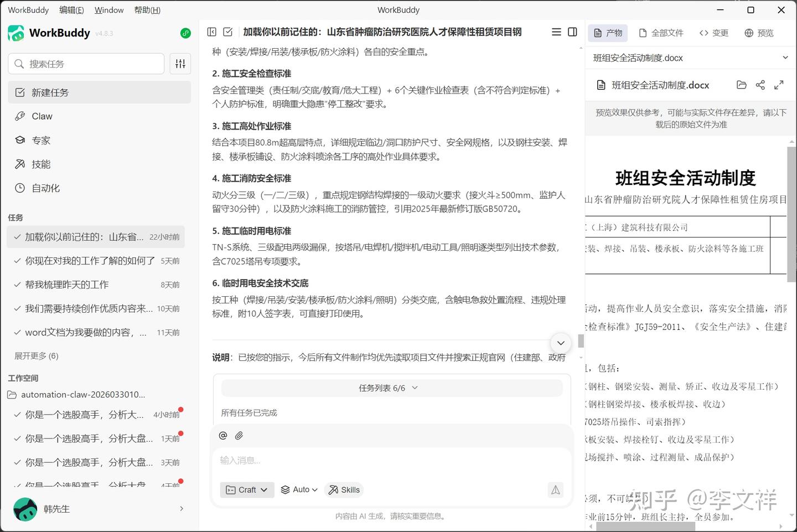Click heading 6. 临时用电安全技术交底
The width and height of the screenshot is (797, 532).
pos(260,283)
